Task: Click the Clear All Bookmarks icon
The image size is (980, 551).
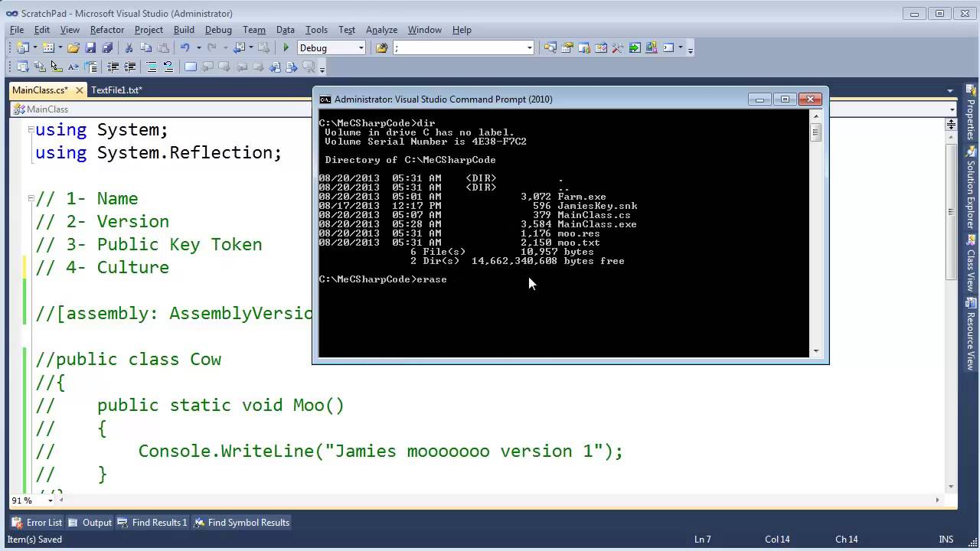Action: point(309,67)
